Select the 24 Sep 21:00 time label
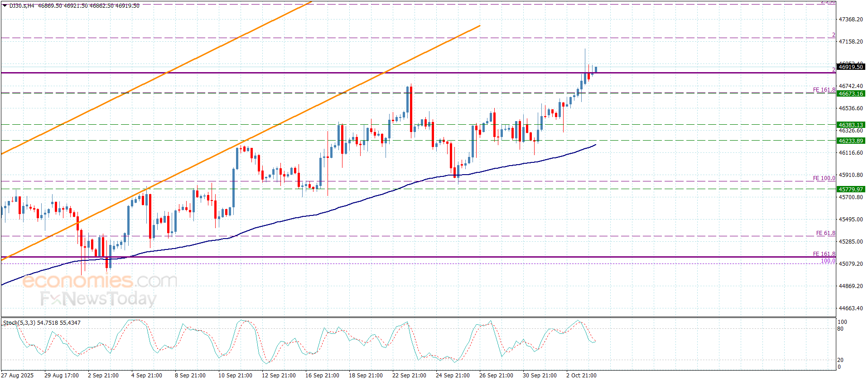The image size is (868, 381). point(453,375)
